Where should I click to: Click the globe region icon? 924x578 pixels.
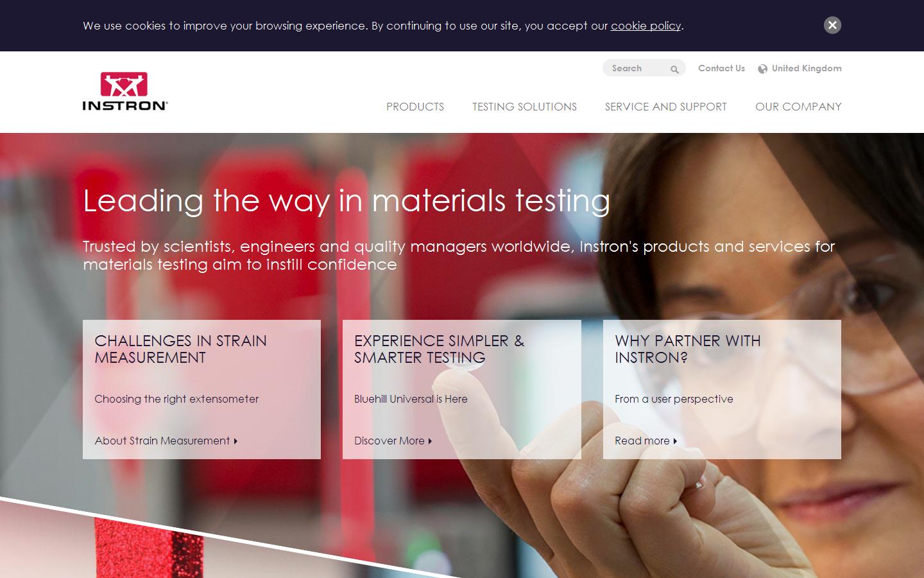[762, 69]
